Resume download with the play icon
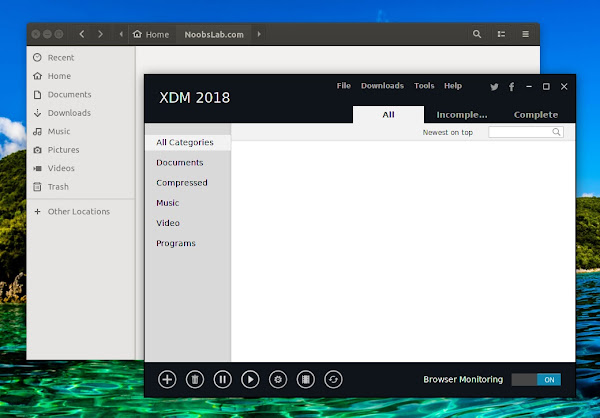 tap(250, 379)
